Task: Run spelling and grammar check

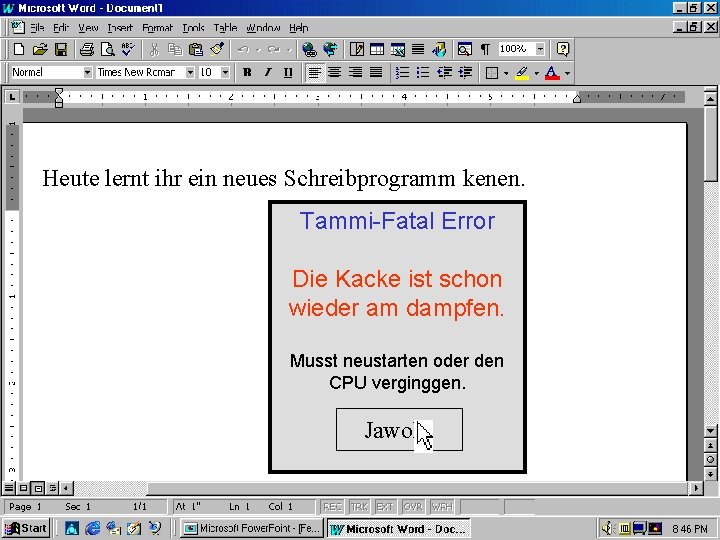Action: click(x=128, y=49)
